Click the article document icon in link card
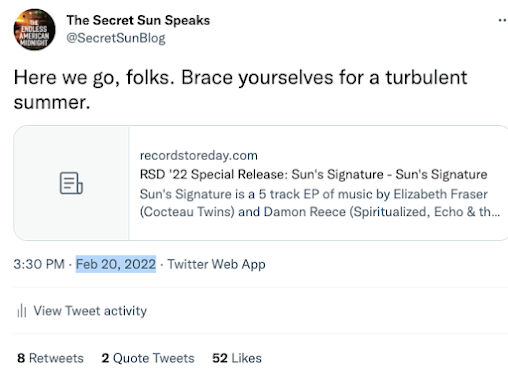 tap(71, 183)
